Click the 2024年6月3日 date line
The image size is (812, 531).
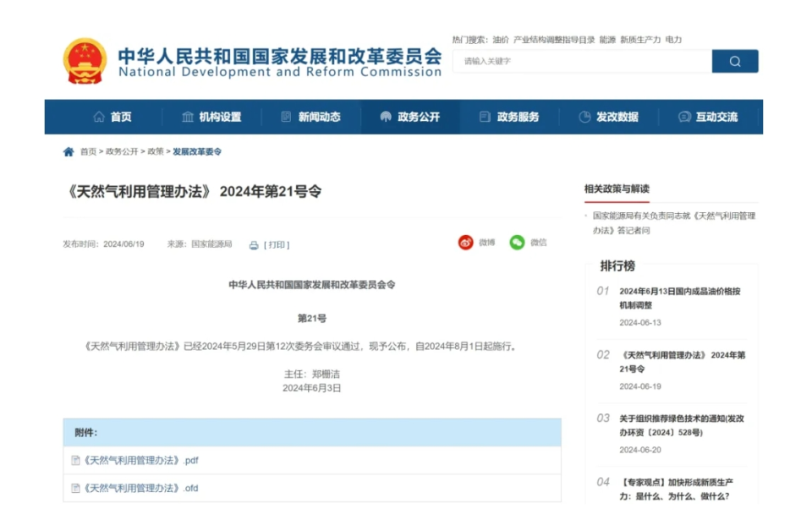312,388
